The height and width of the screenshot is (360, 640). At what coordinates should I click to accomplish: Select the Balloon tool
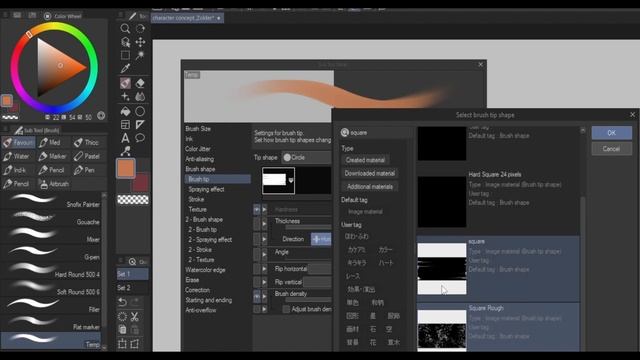(x=140, y=138)
